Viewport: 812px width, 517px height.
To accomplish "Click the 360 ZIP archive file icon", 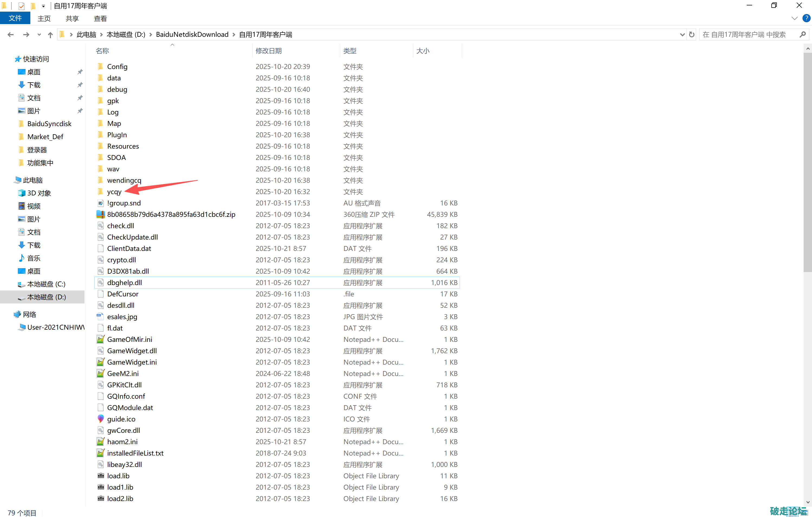I will 100,214.
